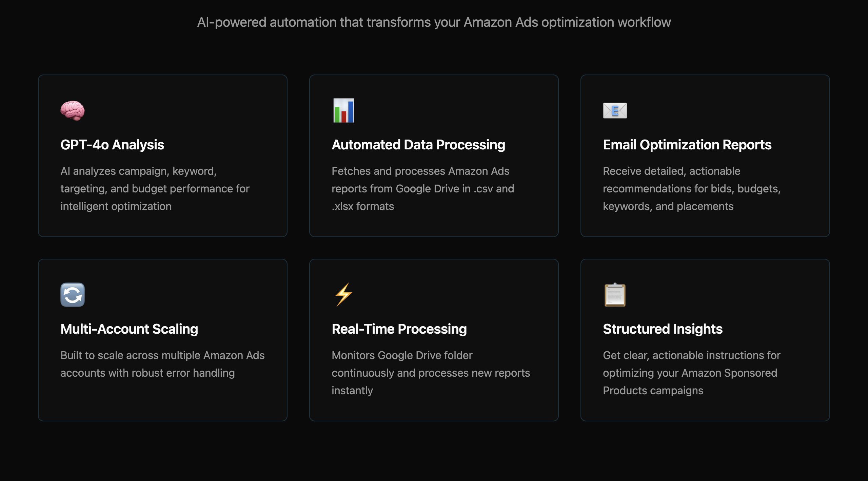Click the clipboard icon
The width and height of the screenshot is (868, 481).
[615, 295]
